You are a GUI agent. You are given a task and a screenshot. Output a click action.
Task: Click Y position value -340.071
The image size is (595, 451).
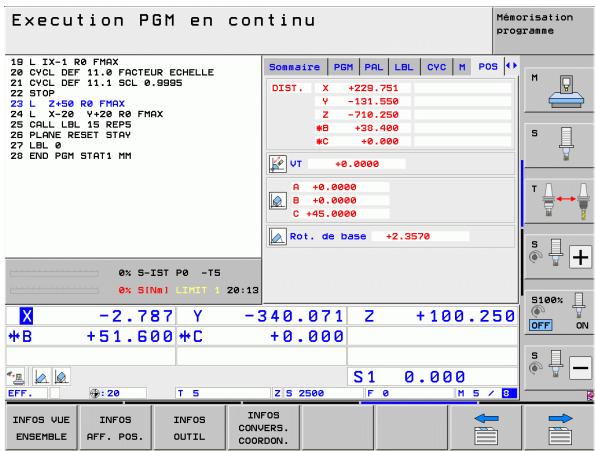293,316
